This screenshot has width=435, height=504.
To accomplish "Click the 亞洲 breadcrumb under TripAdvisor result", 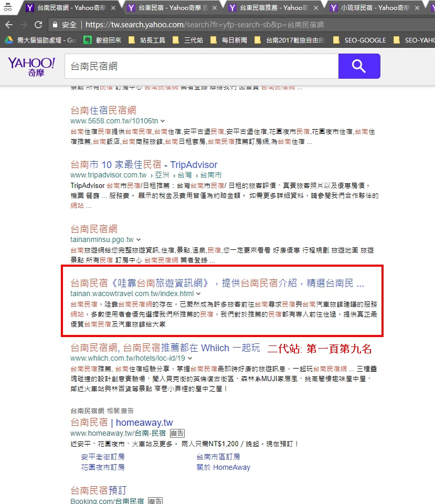I will [162, 175].
